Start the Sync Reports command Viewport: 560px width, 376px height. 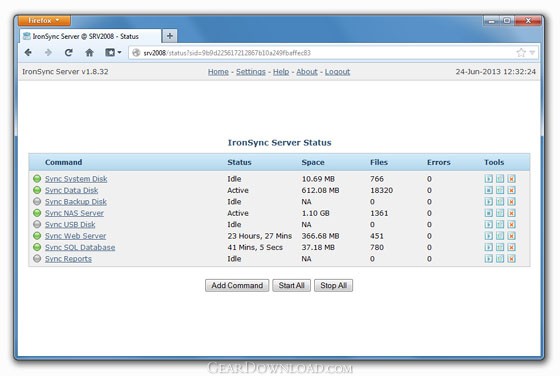[x=489, y=259]
